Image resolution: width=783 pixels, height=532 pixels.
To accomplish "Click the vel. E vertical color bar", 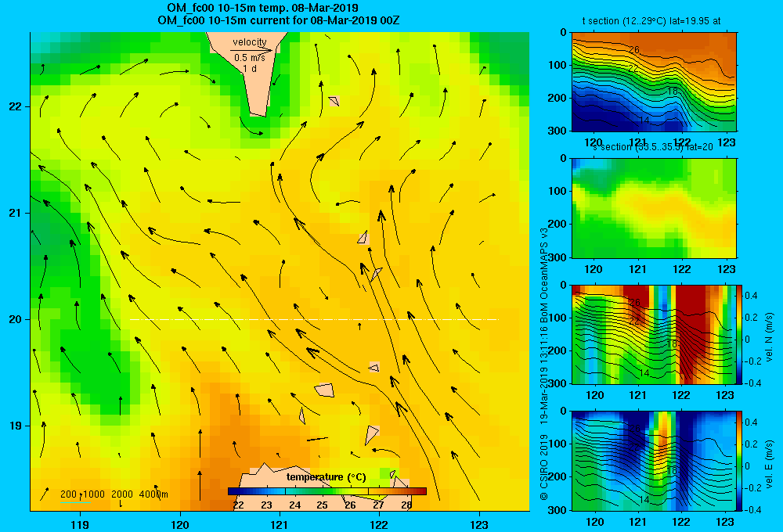I will click(740, 461).
